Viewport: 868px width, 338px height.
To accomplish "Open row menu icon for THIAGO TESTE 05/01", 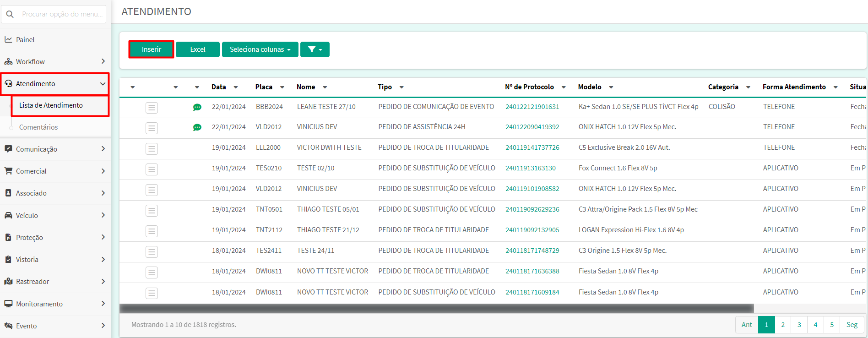I will coord(152,211).
